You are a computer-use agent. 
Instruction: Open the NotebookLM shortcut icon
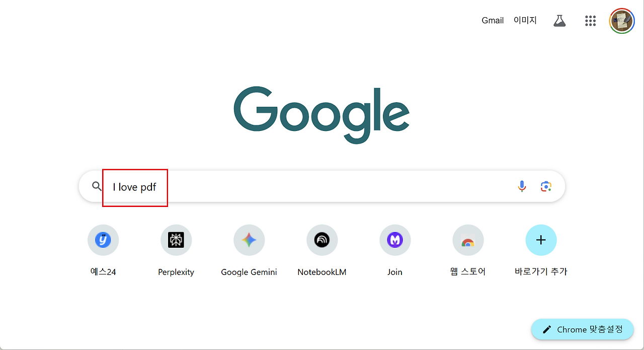coord(322,240)
